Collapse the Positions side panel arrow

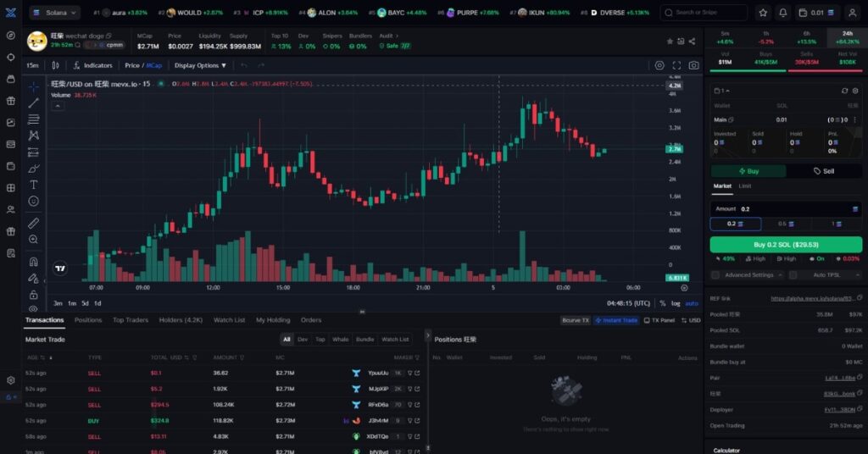point(427,335)
